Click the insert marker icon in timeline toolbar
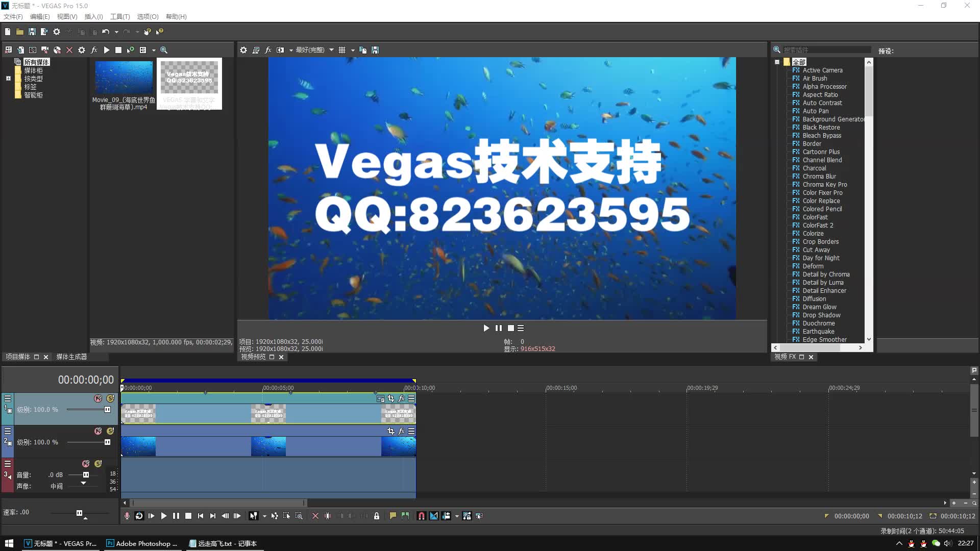 tap(393, 516)
